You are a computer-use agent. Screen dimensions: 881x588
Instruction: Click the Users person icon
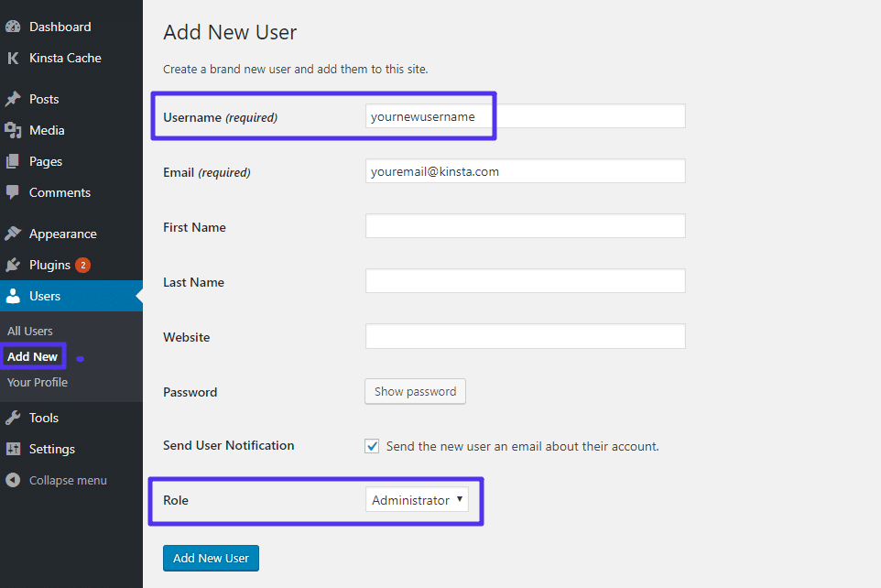coord(15,296)
